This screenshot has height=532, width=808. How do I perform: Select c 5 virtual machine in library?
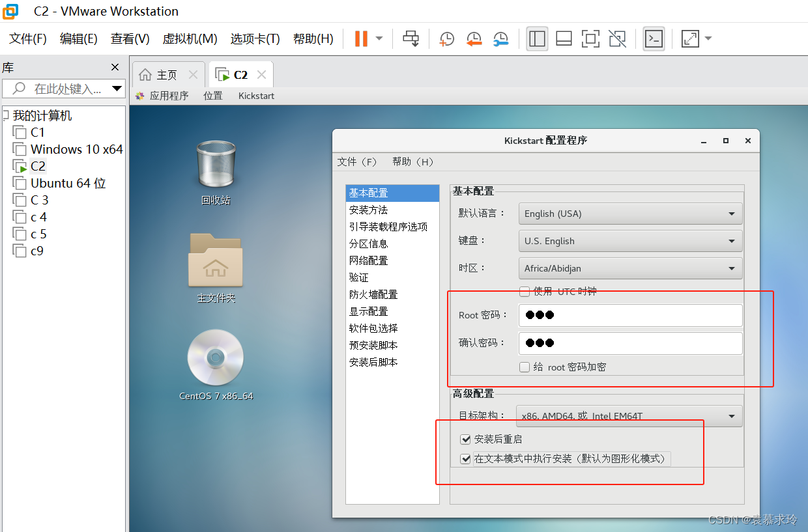click(38, 234)
